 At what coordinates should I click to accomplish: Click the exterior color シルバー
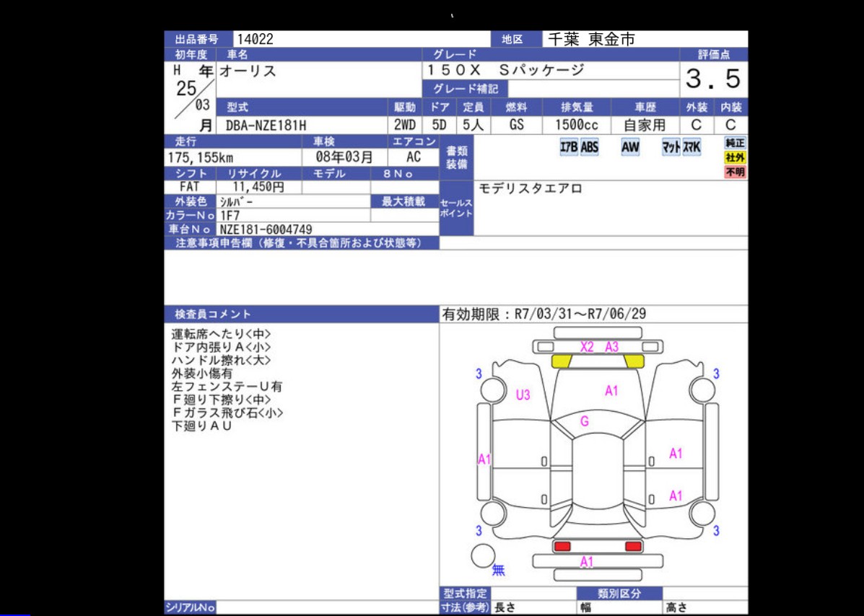coord(236,202)
